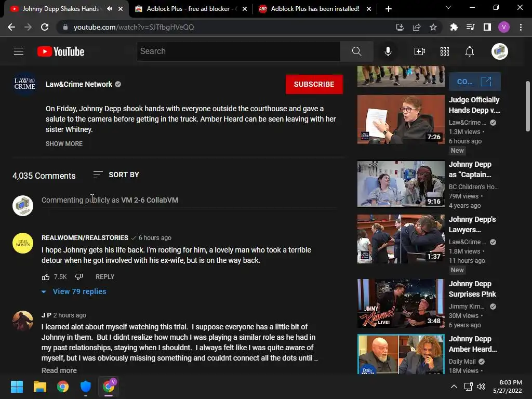Click the Johnny Depp Surprises P!nk title

tap(472, 289)
